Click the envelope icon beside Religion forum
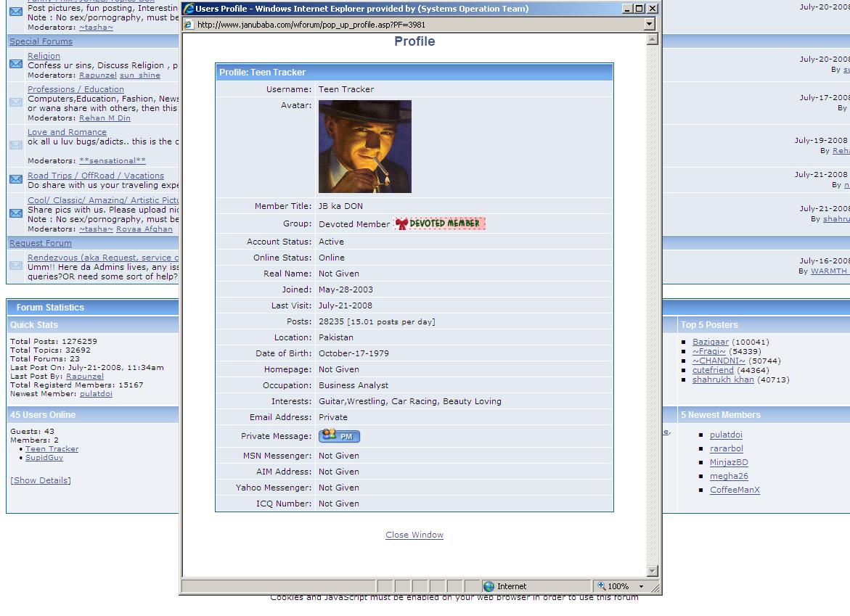 tap(16, 64)
